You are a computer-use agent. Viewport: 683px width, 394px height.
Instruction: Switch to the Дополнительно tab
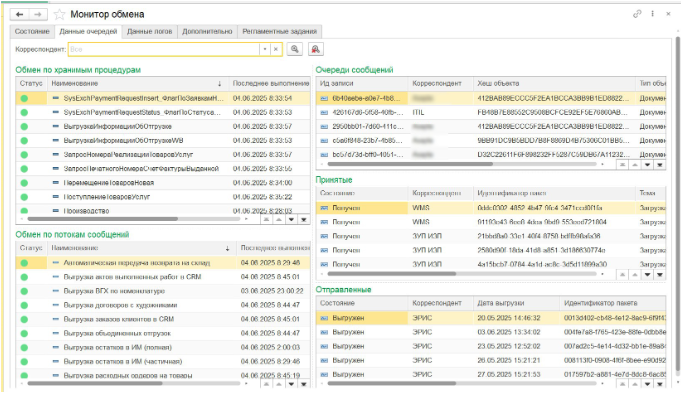207,31
